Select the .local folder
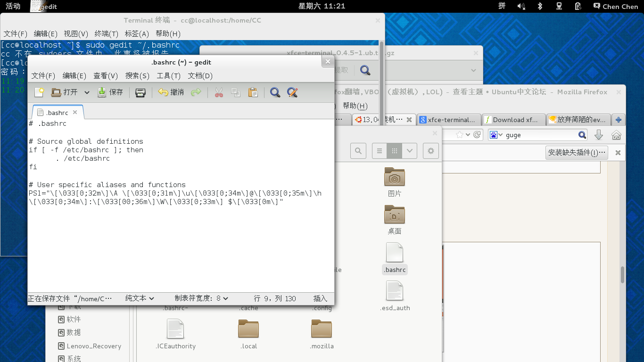 pyautogui.click(x=248, y=334)
